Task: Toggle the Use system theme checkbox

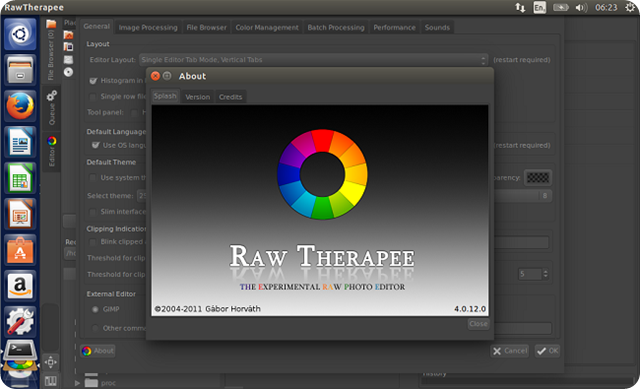Action: [93, 178]
